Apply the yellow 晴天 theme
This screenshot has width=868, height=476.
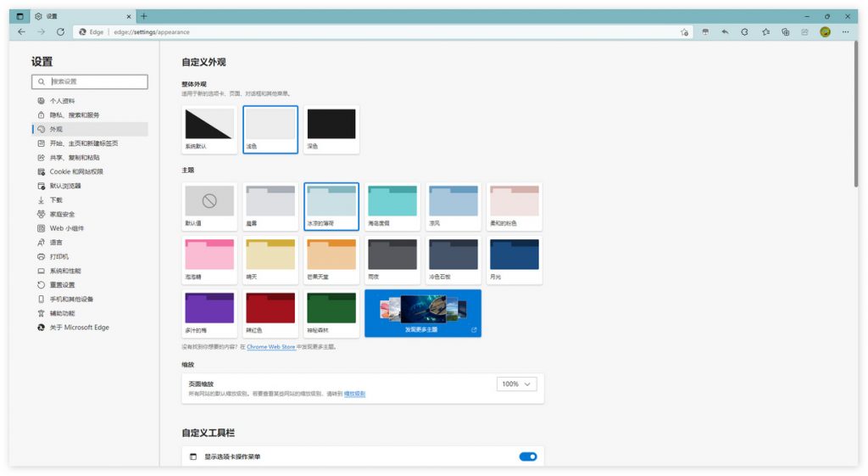coord(270,260)
